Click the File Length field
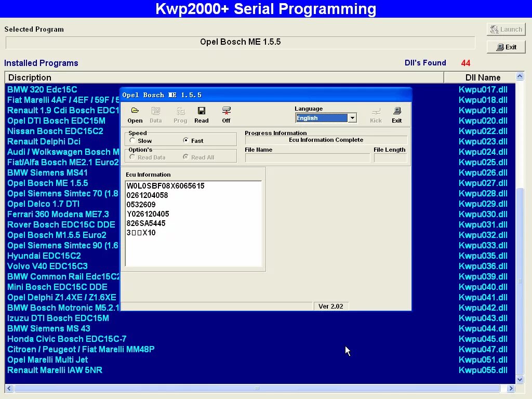532x399 pixels. pos(390,158)
